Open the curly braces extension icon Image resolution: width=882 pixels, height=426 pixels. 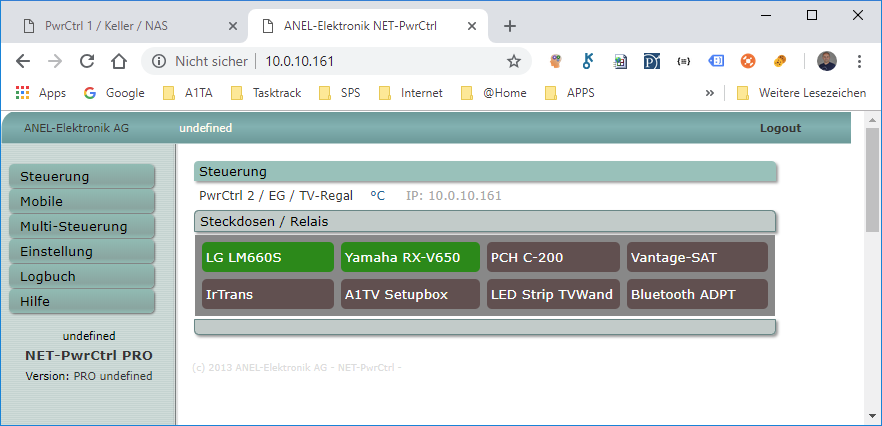(683, 61)
